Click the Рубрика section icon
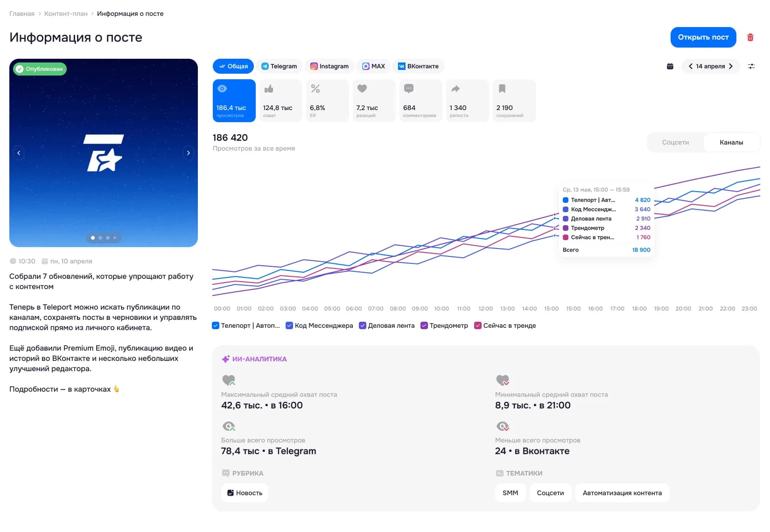The height and width of the screenshot is (532, 770). coord(226,473)
